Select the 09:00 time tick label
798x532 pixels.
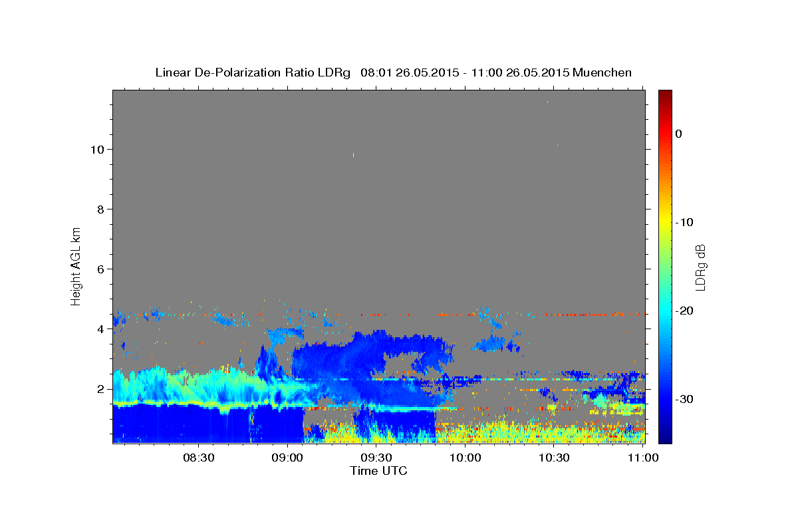pos(287,458)
